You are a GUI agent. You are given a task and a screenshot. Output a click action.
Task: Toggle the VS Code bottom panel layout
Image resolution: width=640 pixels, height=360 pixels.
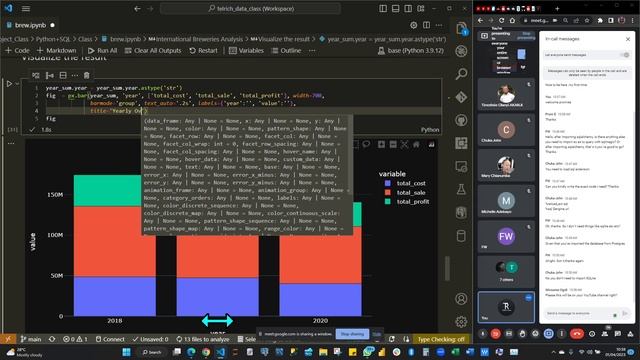click(396, 9)
